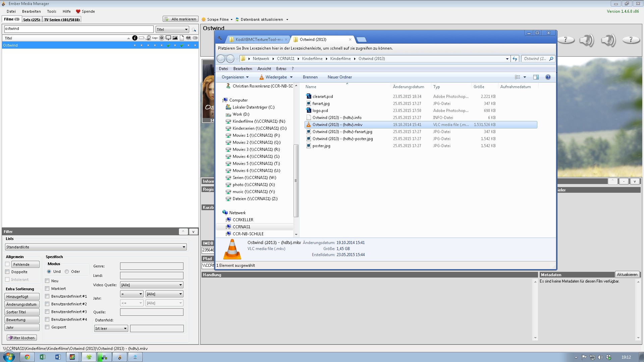Viewport: 644px width, 362px height.
Task: Open Chrome from the taskbar
Action: [x=27, y=357]
